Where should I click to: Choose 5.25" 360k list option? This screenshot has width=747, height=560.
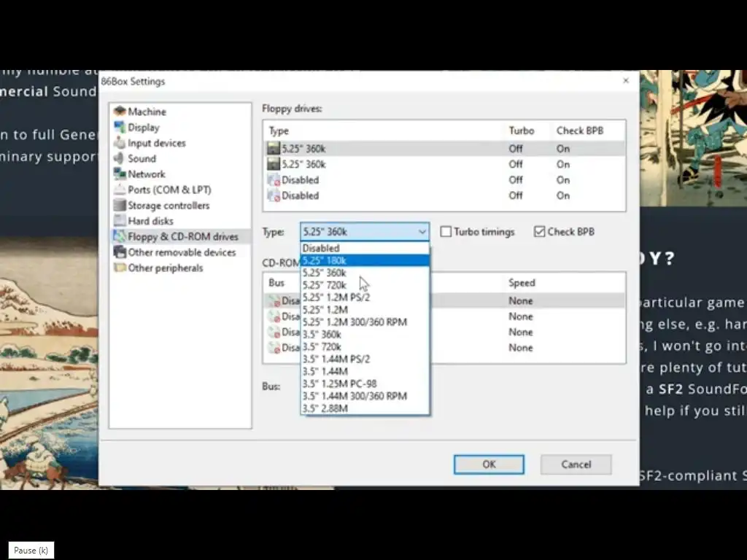tap(365, 273)
